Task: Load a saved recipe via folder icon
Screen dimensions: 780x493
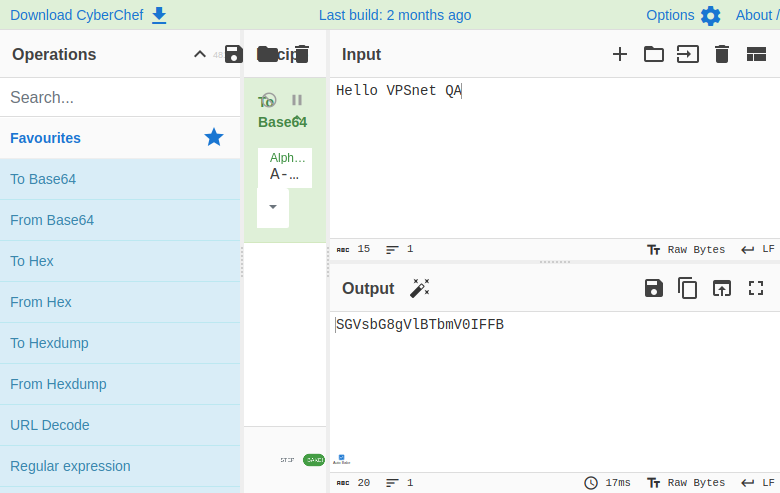Action: (x=267, y=54)
